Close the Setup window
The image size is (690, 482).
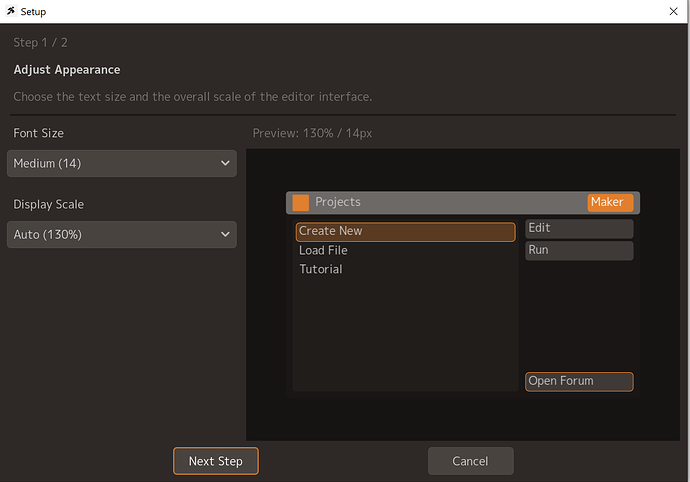(x=673, y=11)
